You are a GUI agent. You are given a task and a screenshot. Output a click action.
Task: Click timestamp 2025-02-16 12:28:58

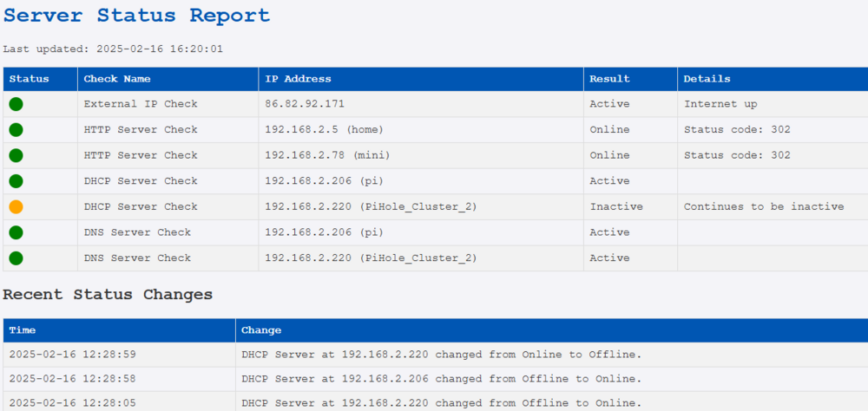(73, 379)
